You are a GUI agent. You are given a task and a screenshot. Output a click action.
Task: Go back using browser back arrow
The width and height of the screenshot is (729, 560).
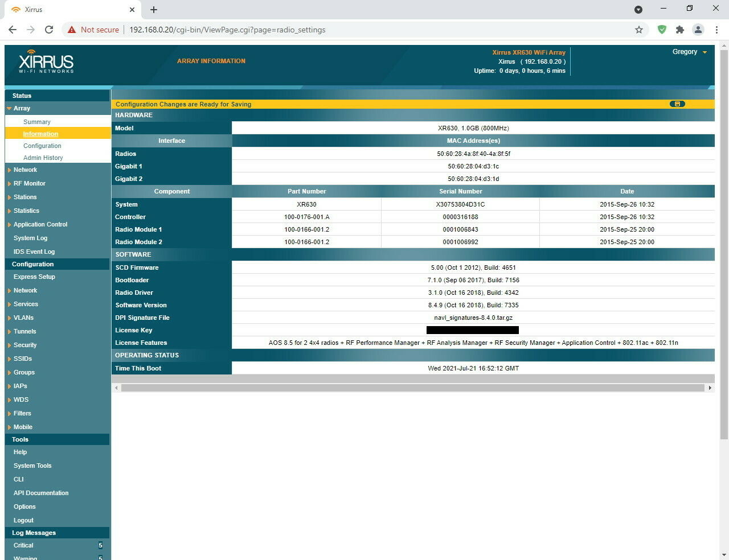[x=13, y=30]
